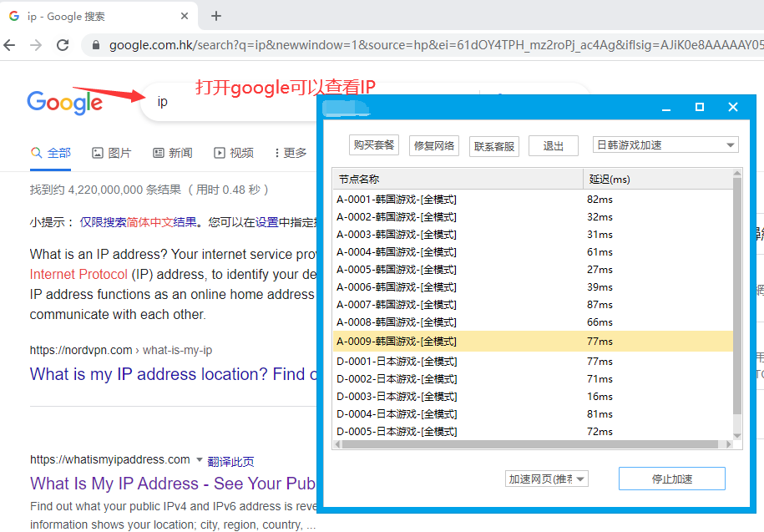Click the 27ms delay value
The height and width of the screenshot is (532, 764).
[600, 270]
